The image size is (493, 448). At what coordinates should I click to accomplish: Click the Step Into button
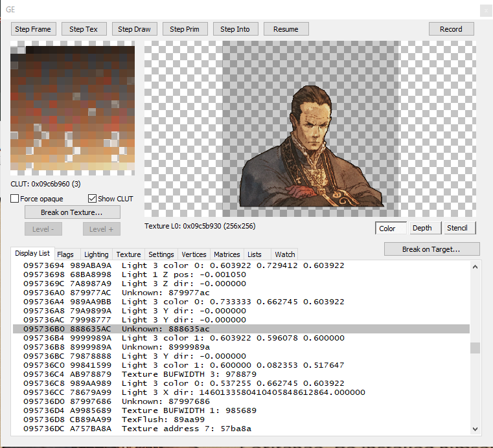point(236,29)
